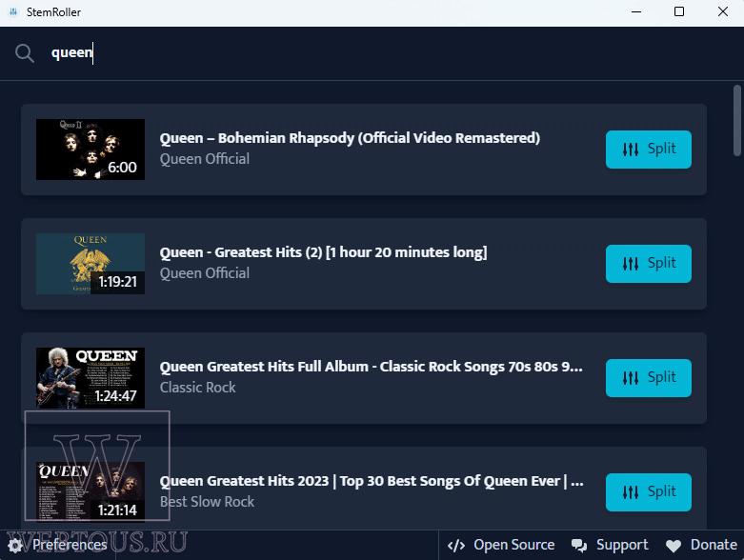Screen dimensions: 744x560
Task: Click 'Queen Official' under Bohemian Rhapsody
Action: [205, 159]
